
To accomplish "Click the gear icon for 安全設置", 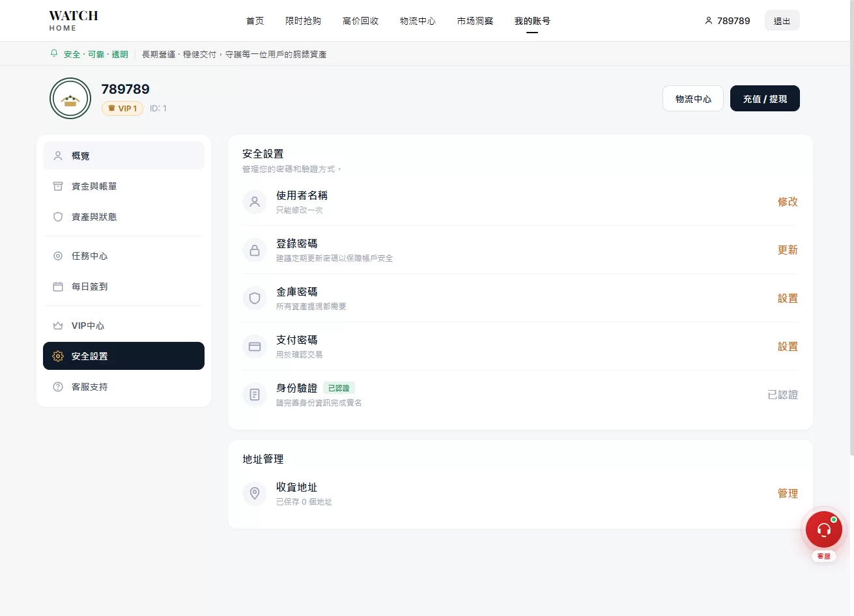I will pyautogui.click(x=58, y=356).
